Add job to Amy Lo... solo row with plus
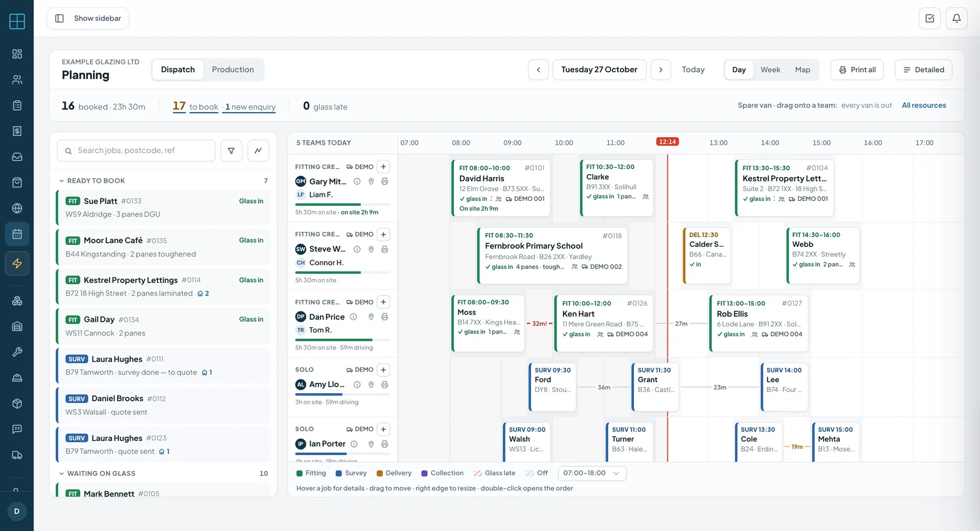Viewport: 980px width, 531px height. click(383, 370)
